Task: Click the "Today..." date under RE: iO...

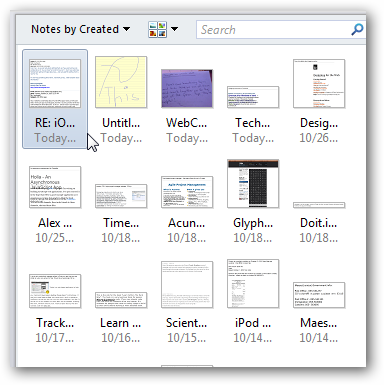Action: coord(55,138)
